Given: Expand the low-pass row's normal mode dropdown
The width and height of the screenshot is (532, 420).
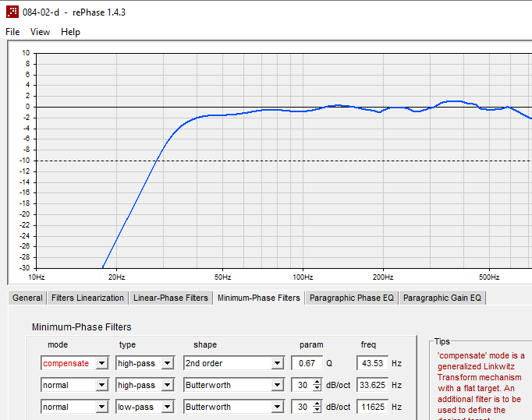Looking at the screenshot, I should (101, 407).
